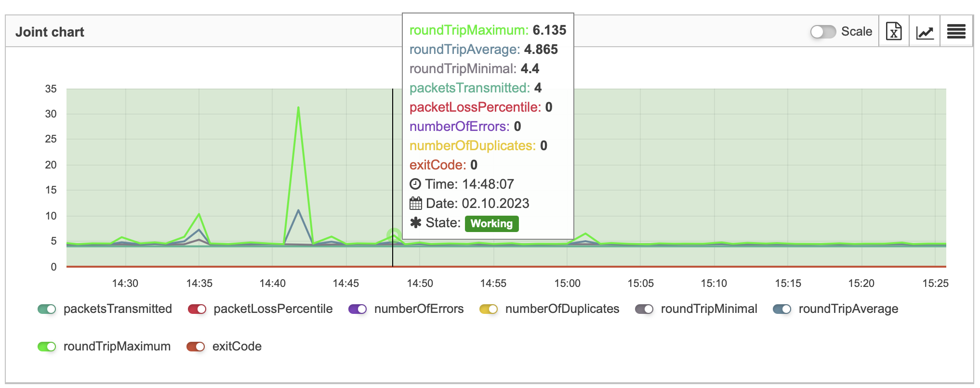This screenshot has height=388, width=980.
Task: Open the list menu icon
Action: 956,32
